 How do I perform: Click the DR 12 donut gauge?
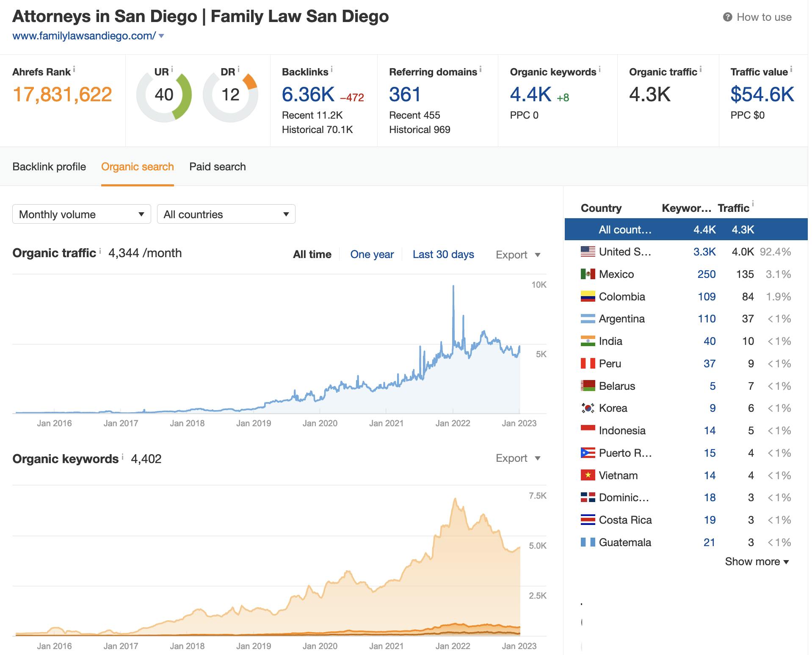click(x=230, y=95)
